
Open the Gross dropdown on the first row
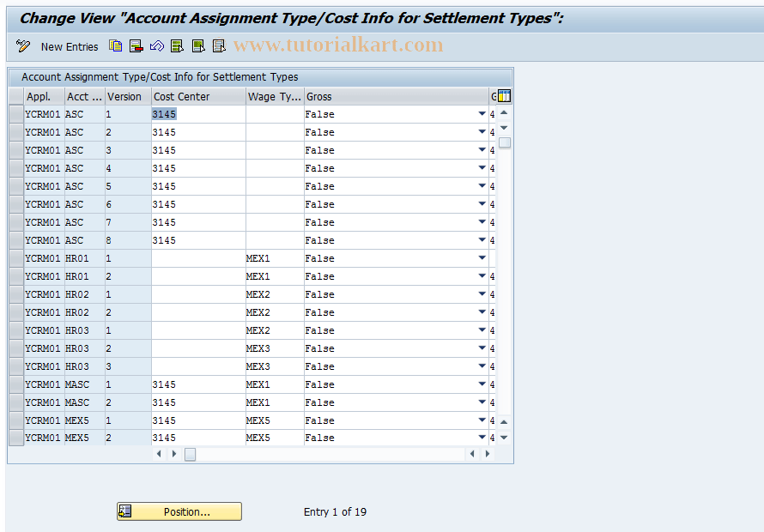483,114
